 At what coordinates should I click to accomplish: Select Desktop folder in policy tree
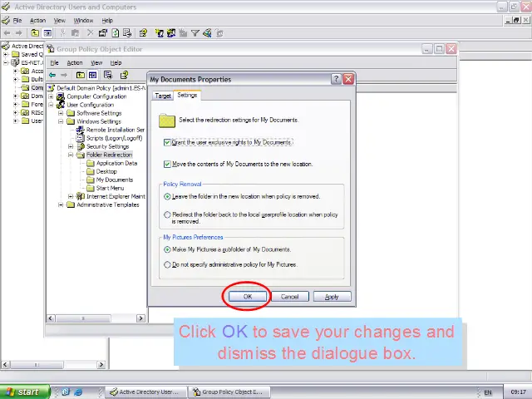106,171
